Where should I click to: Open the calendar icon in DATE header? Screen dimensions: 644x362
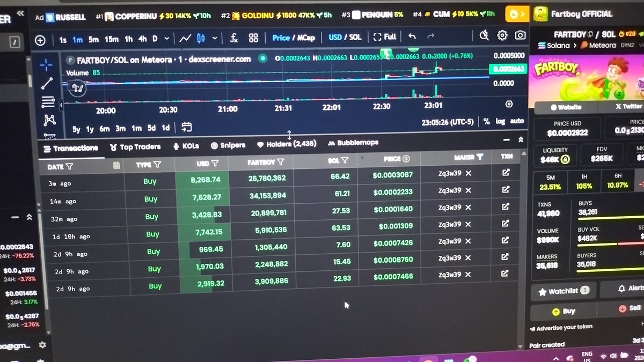[116, 166]
